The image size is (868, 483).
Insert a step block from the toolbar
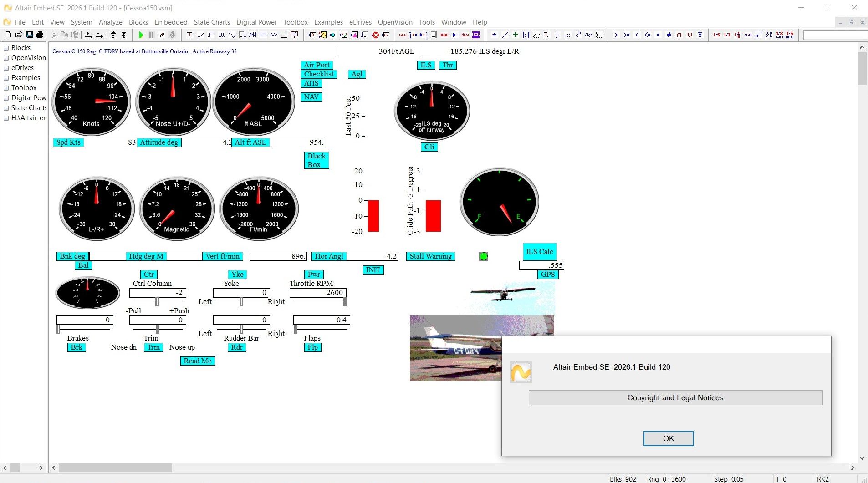coord(211,35)
